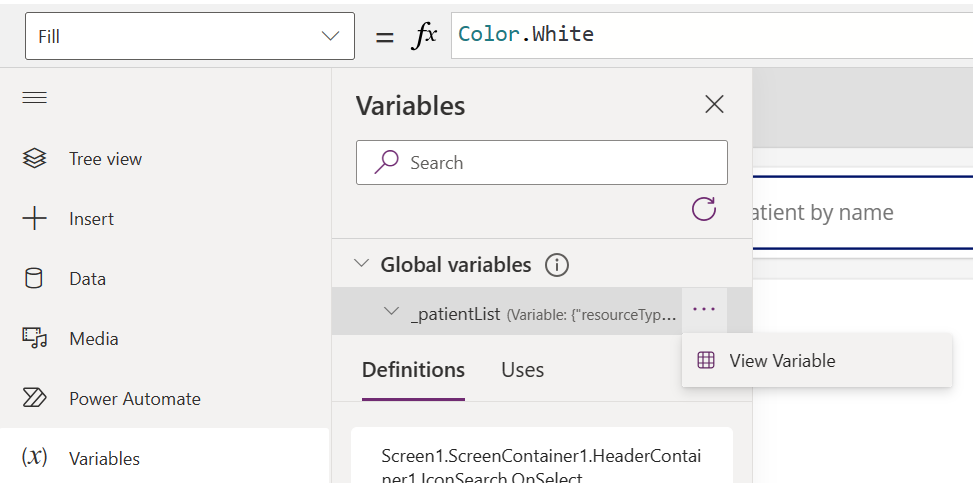Viewport: 973px width, 483px height.
Task: Click the View Variable table icon
Action: pyautogui.click(x=706, y=360)
